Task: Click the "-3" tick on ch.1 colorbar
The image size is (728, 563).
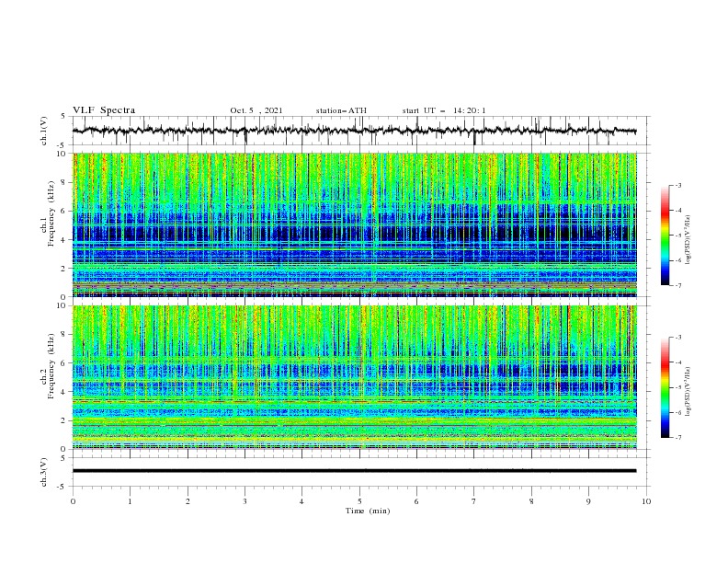Action: (677, 185)
